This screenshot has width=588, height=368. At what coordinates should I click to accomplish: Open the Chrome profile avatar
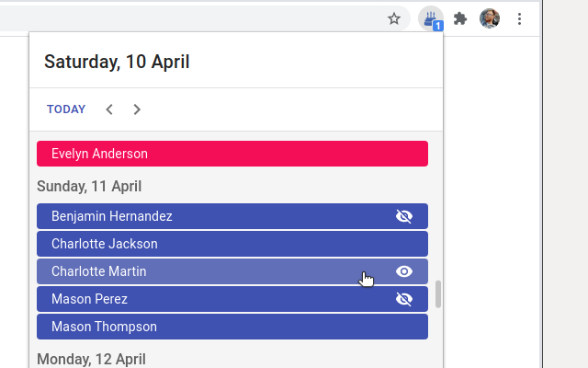(x=490, y=18)
